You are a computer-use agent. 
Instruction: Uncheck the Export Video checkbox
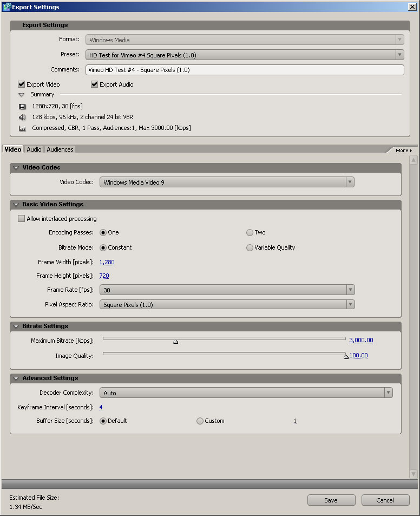pos(22,84)
